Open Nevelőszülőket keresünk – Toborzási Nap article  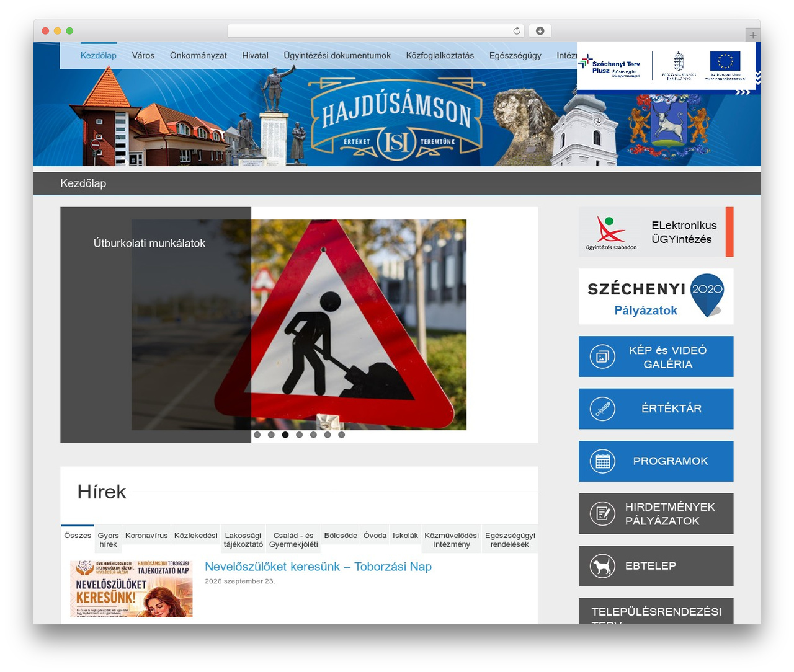(x=318, y=567)
